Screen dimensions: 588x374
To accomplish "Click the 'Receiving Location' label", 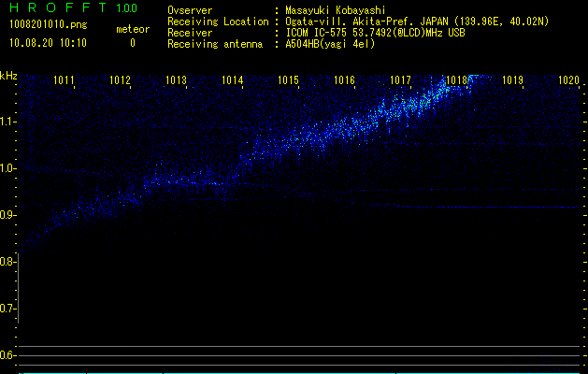I will (218, 22).
